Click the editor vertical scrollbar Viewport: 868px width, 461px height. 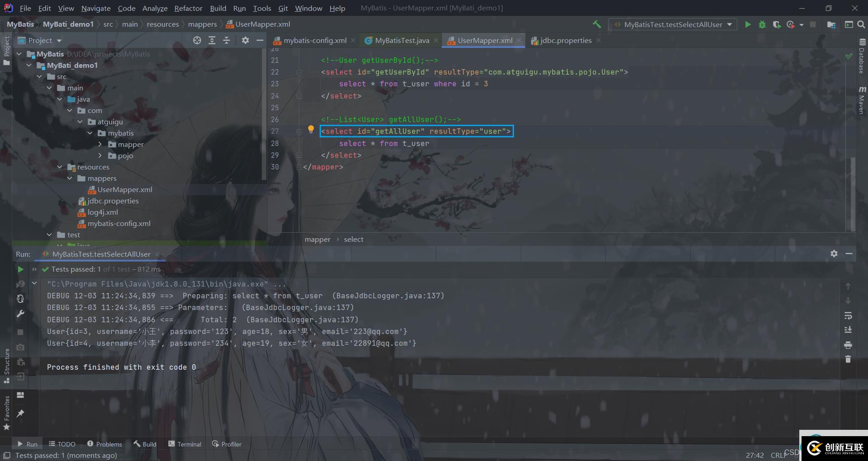853,194
